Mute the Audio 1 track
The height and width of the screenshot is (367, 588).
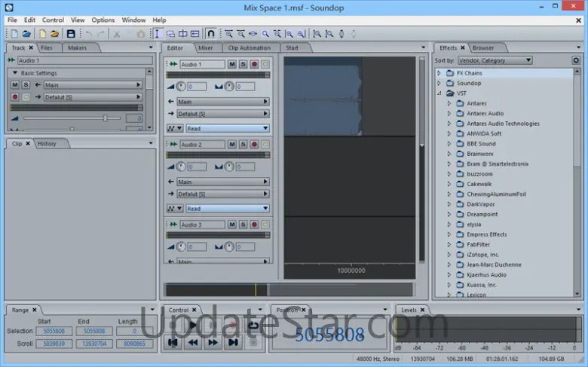click(x=232, y=65)
